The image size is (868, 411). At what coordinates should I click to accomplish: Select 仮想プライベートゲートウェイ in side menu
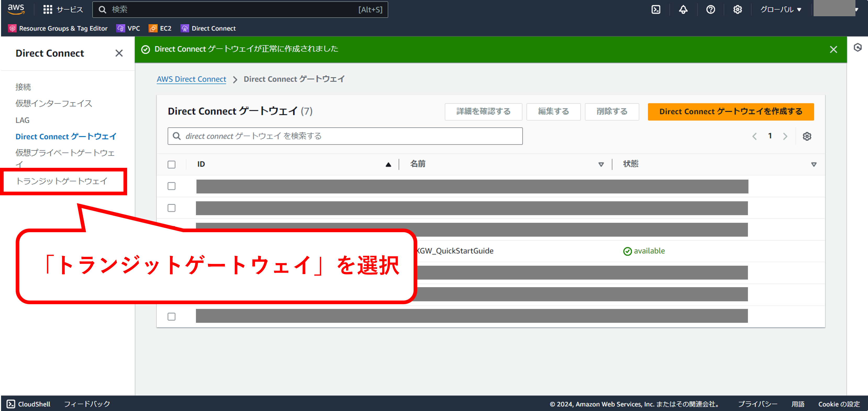(65, 158)
